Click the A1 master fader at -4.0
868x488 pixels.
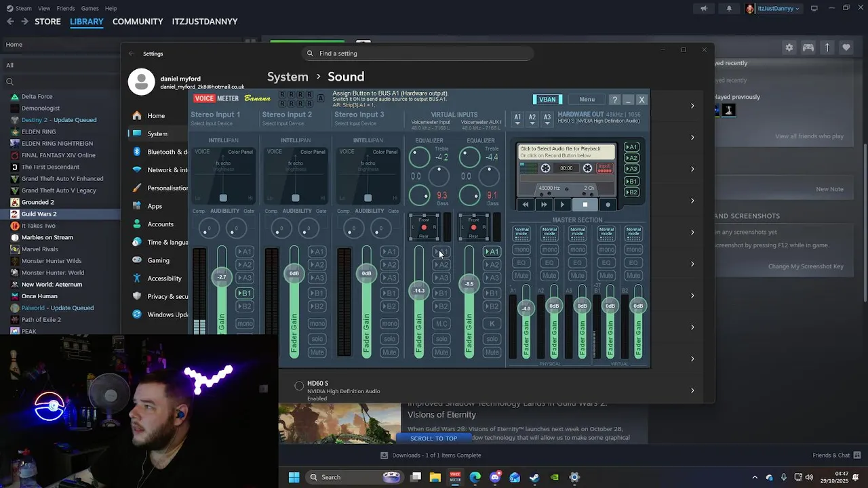click(526, 308)
